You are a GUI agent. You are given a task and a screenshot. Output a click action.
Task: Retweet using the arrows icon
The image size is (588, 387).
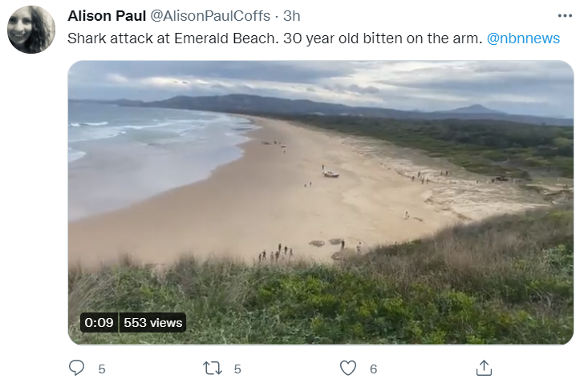tap(213, 369)
